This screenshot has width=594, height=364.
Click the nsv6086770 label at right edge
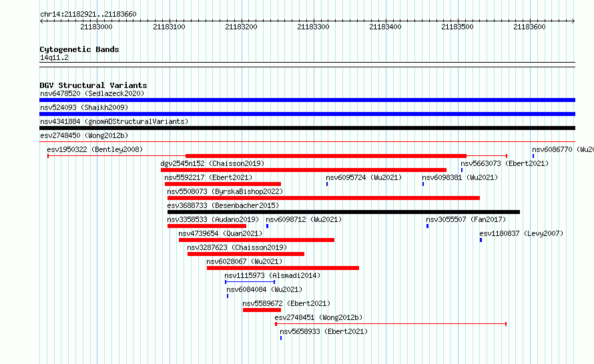pyautogui.click(x=563, y=149)
